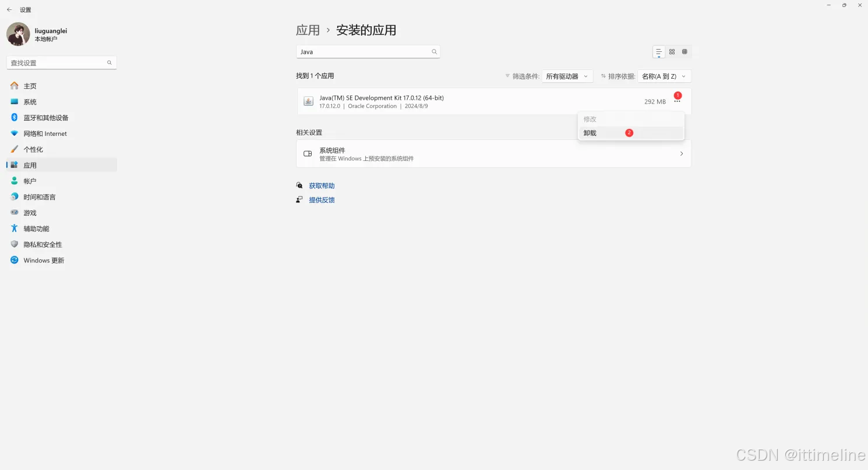The image size is (868, 470).
Task: Open the liuguanglei account profile picture
Action: (18, 34)
